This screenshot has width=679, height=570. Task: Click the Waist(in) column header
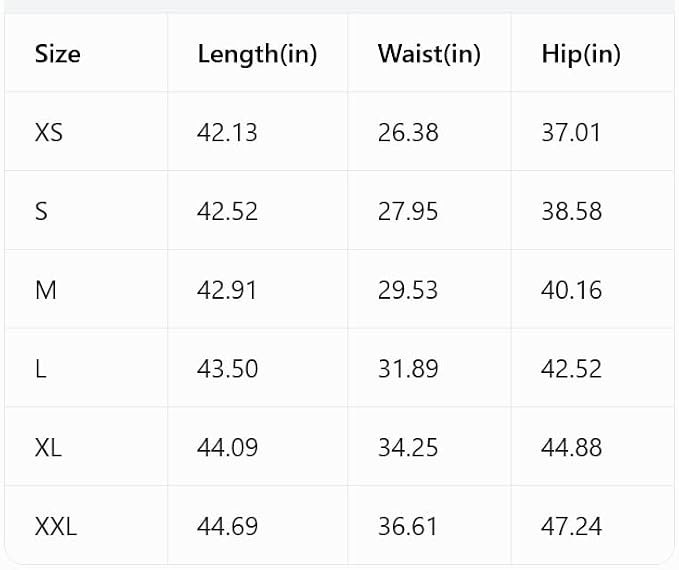[429, 55]
